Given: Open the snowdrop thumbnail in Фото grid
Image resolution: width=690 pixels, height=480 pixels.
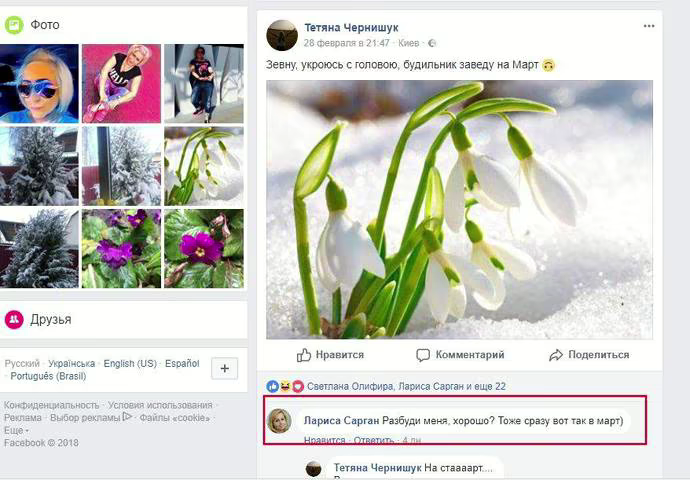Looking at the screenshot, I should (x=204, y=166).
